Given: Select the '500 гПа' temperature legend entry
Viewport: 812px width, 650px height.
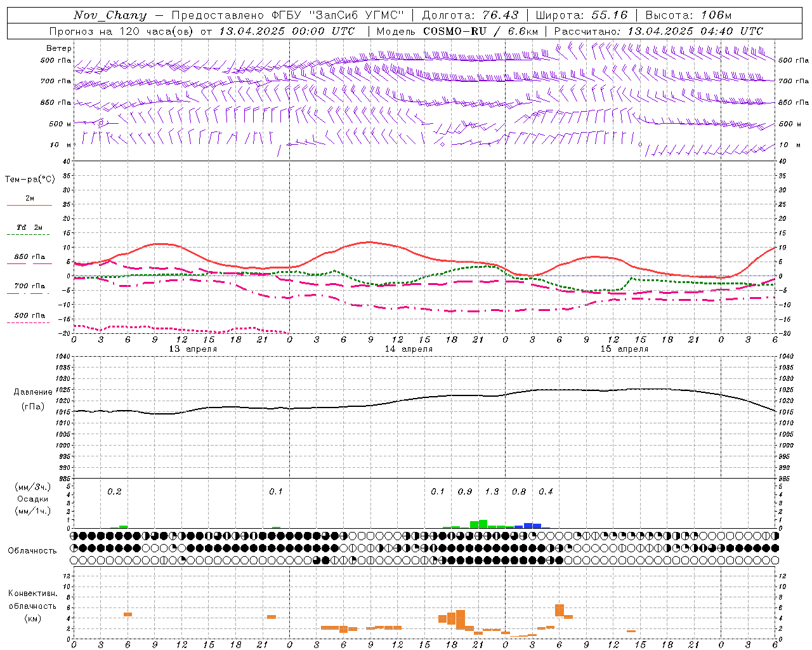Looking at the screenshot, I should (29, 318).
